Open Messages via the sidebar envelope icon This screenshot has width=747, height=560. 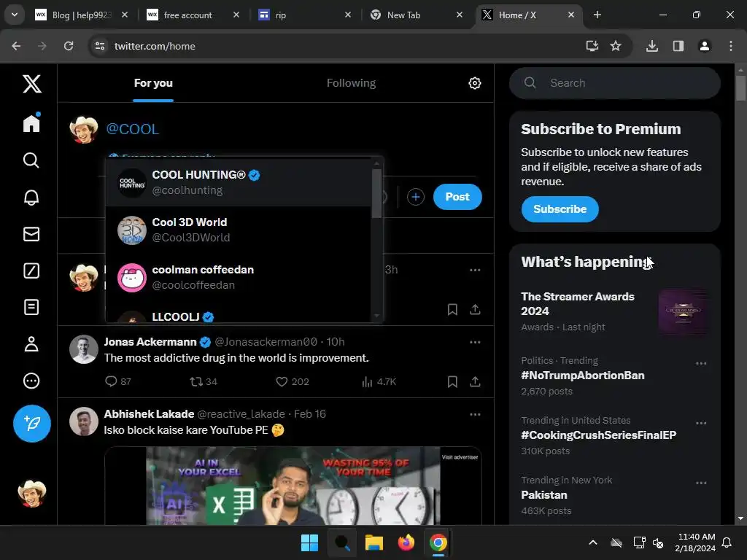point(31,234)
